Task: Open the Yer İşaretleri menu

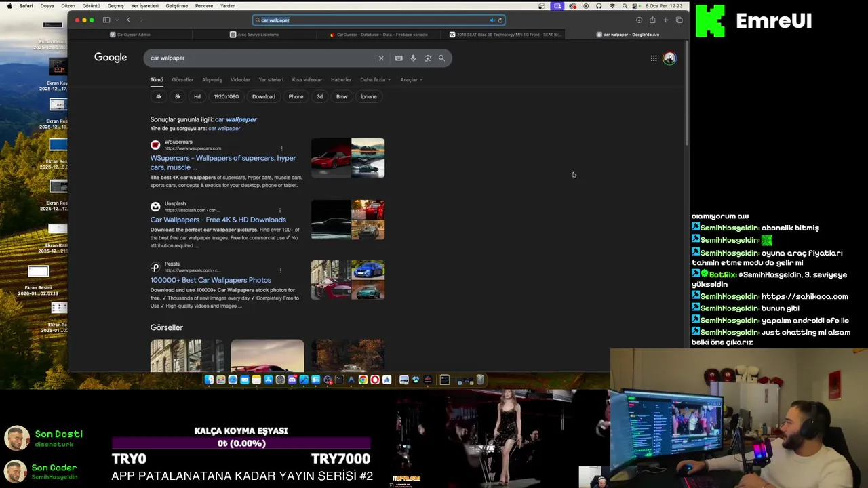Action: (x=144, y=6)
